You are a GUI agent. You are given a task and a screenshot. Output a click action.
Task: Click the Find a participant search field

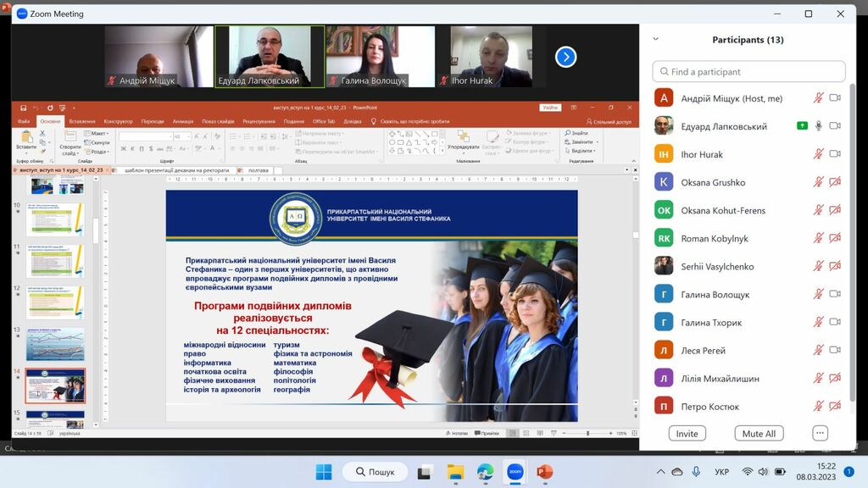[748, 72]
